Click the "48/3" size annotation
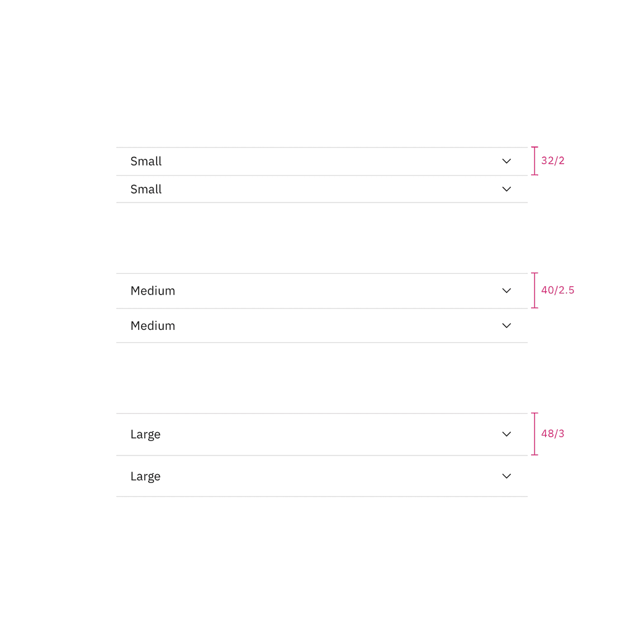 tap(552, 434)
